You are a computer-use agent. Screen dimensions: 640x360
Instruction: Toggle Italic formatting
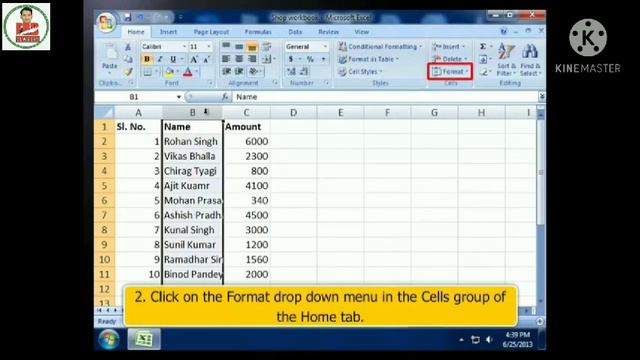[x=160, y=59]
